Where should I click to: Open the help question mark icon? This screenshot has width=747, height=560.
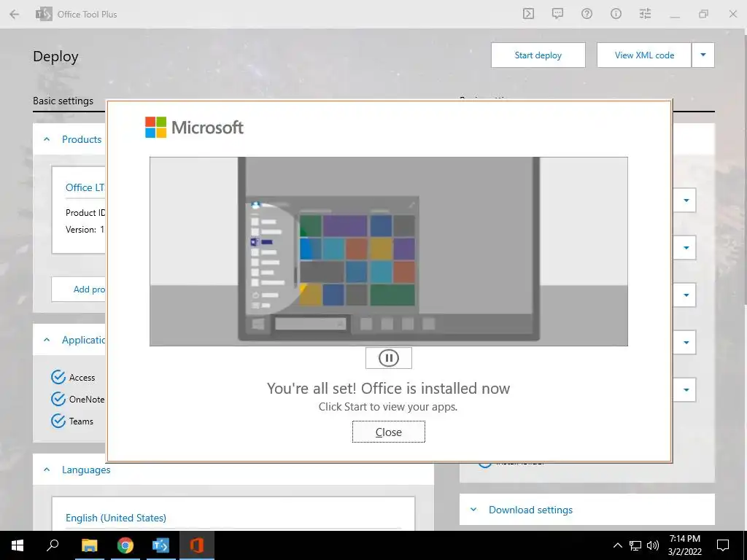pyautogui.click(x=587, y=14)
